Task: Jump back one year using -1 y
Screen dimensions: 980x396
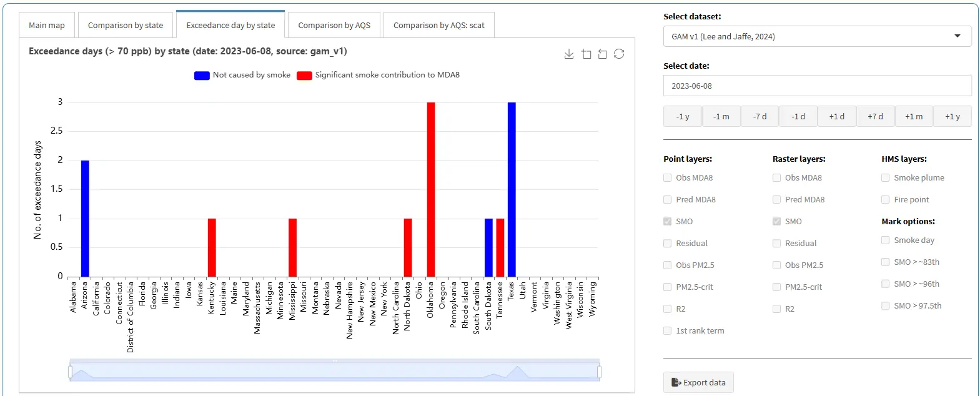Action: tap(682, 117)
